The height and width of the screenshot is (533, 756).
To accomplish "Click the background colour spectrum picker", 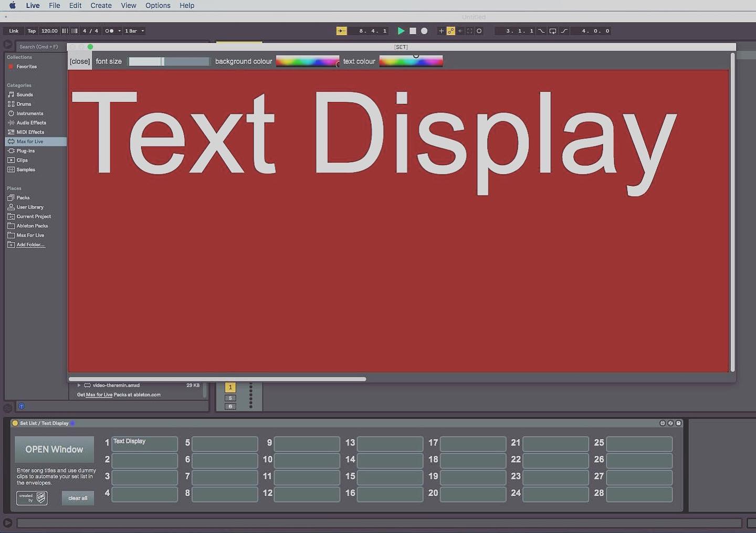I will tap(307, 61).
